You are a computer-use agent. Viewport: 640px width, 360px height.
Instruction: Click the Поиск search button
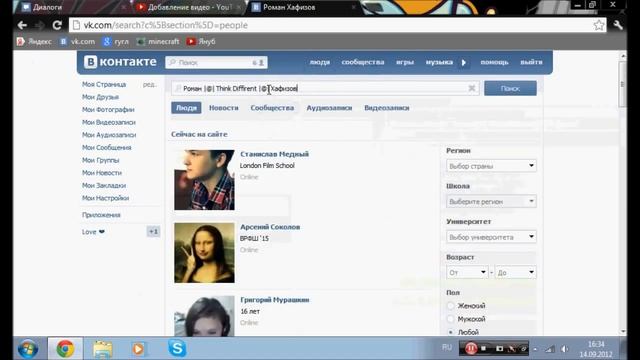(x=510, y=88)
